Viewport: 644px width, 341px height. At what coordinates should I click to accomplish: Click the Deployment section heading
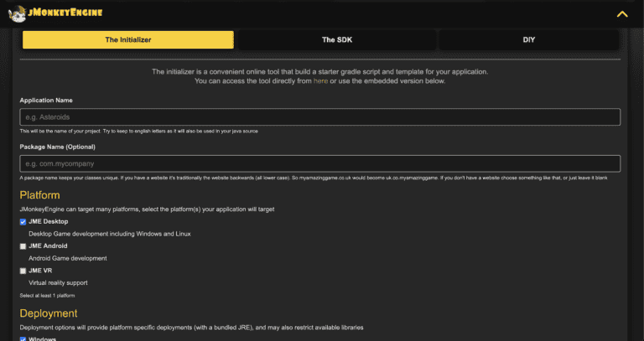tap(49, 313)
